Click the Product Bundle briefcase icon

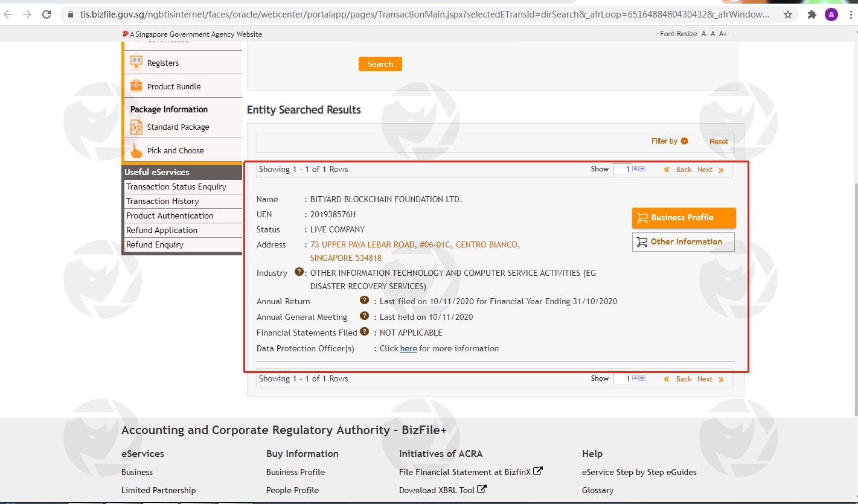point(136,86)
